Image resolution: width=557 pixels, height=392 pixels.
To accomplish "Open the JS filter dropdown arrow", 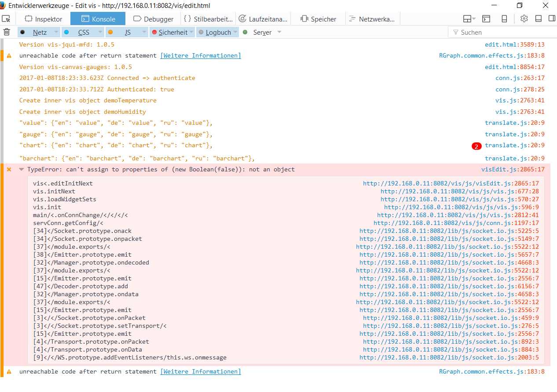I will coord(144,33).
